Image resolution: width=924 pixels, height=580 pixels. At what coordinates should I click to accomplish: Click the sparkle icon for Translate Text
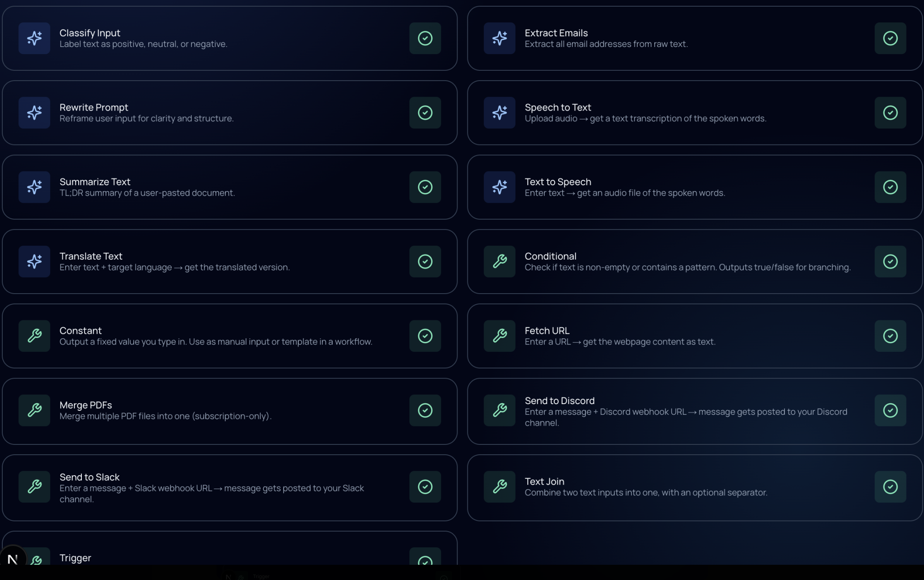pyautogui.click(x=34, y=261)
